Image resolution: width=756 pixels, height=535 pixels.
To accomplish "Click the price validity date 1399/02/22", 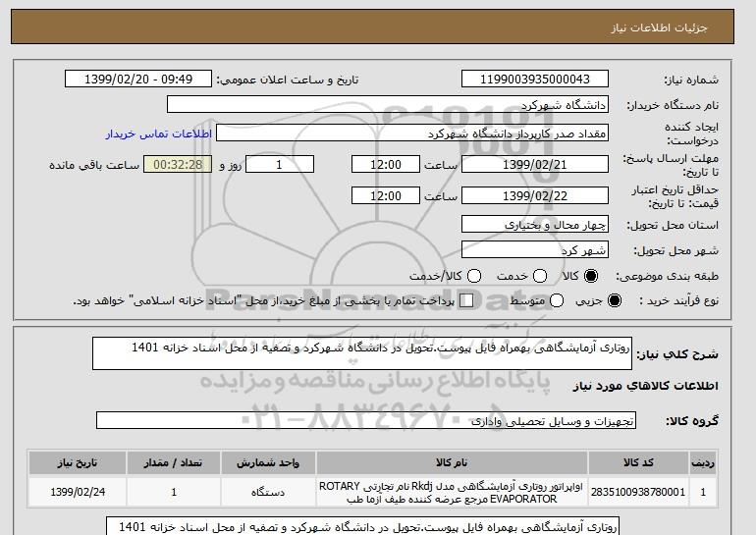I will coord(535,195).
